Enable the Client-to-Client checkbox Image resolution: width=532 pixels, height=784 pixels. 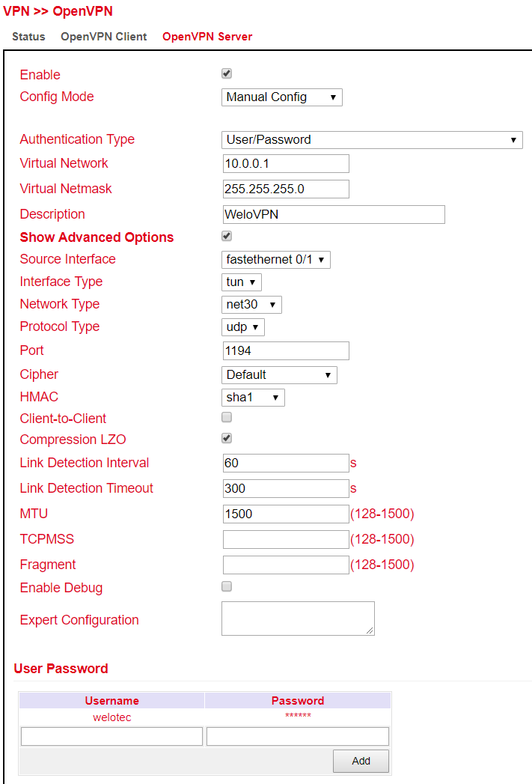click(227, 417)
